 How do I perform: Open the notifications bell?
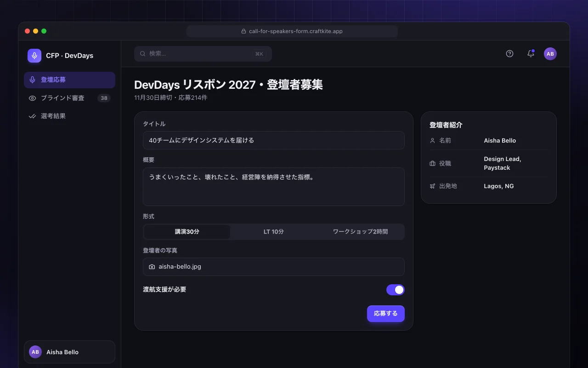point(531,54)
